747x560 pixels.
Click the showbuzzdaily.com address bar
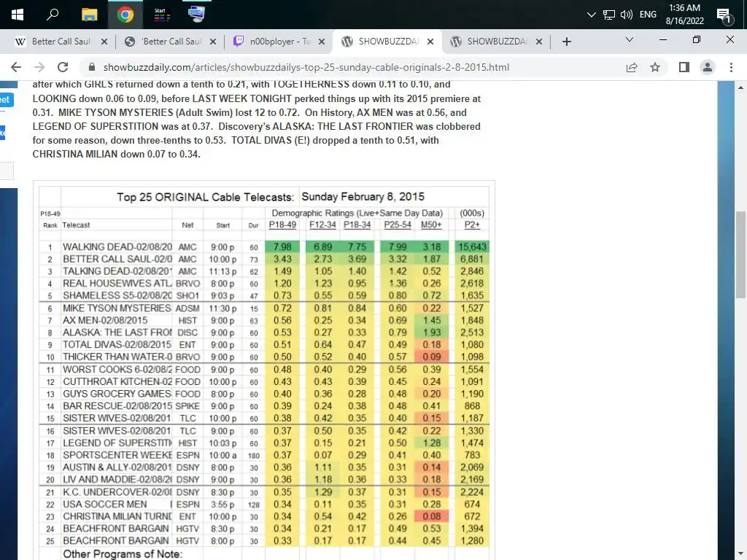pyautogui.click(x=306, y=67)
